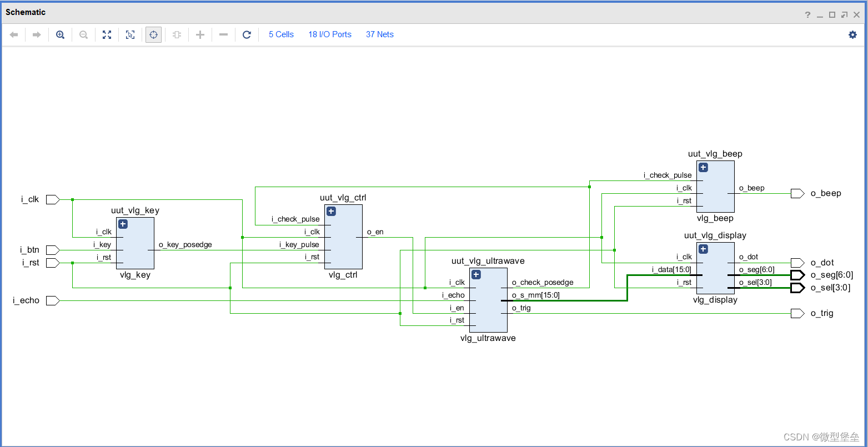Click the i_key pin on vlg_key
Image resolution: width=868 pixels, height=447 pixels.
102,244
